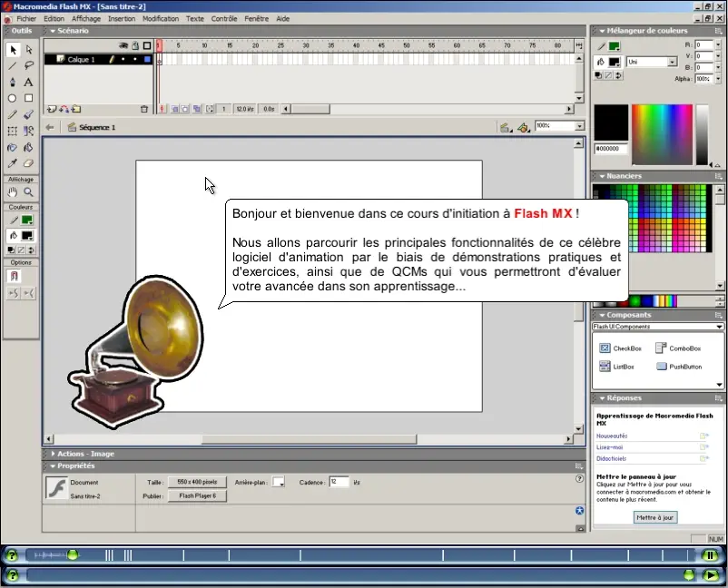
Task: Toggle edit multiple frames button
Action: coord(197,109)
